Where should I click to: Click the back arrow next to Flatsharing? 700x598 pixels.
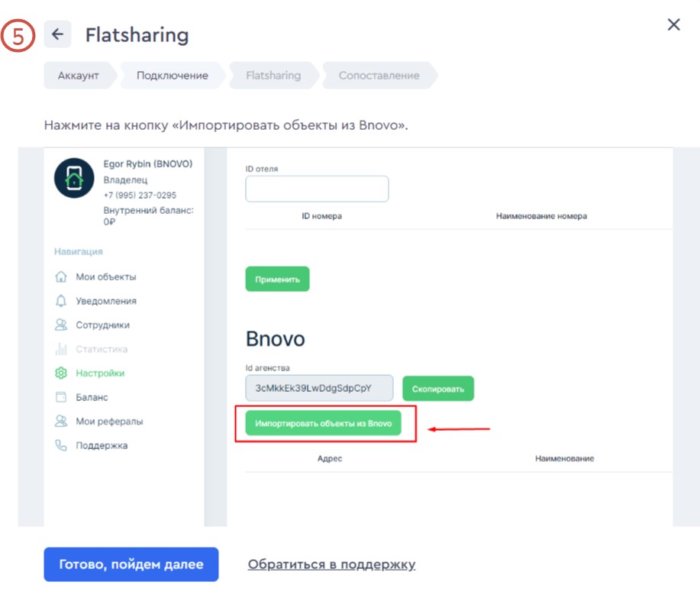[x=57, y=34]
